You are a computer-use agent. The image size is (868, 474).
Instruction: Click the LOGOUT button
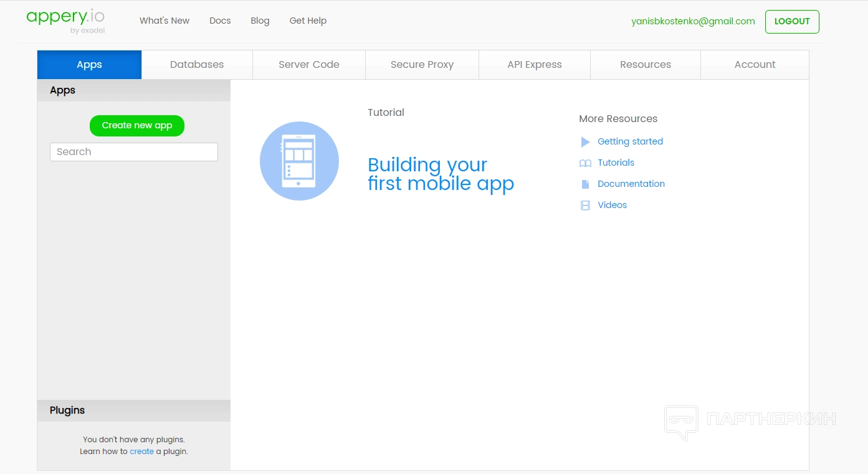[x=792, y=21]
